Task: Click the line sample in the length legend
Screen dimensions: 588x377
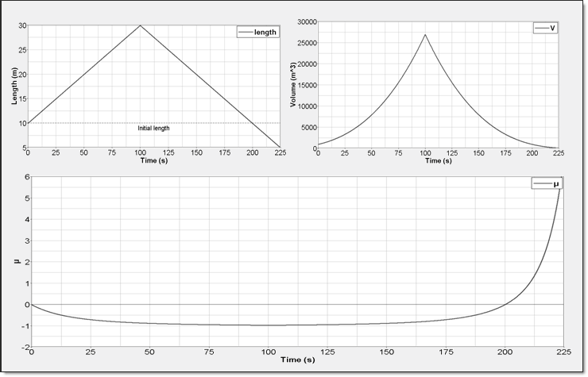Action: pyautogui.click(x=246, y=33)
